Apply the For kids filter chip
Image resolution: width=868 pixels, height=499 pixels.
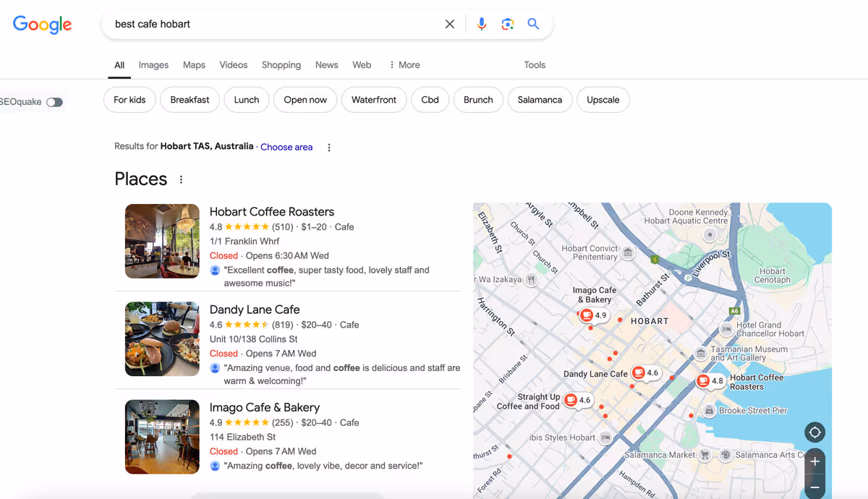click(129, 100)
